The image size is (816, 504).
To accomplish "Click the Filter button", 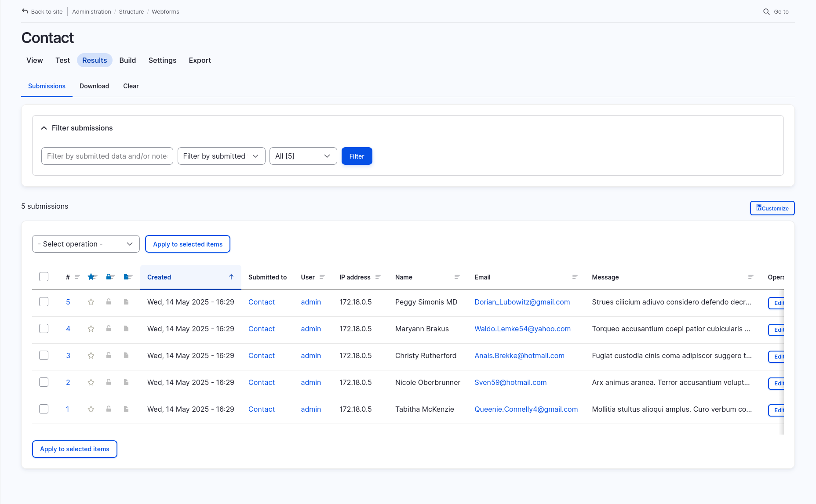I will [x=357, y=156].
